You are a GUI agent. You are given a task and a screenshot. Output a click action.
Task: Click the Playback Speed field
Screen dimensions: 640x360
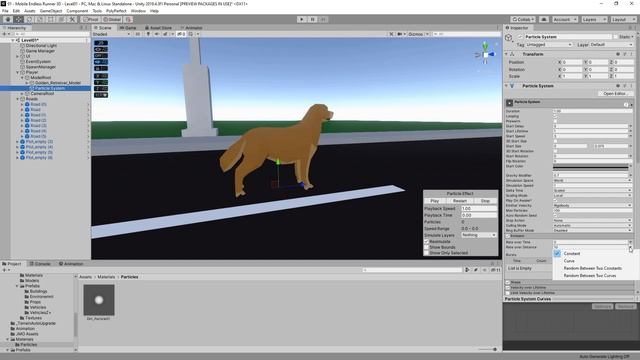coord(479,208)
